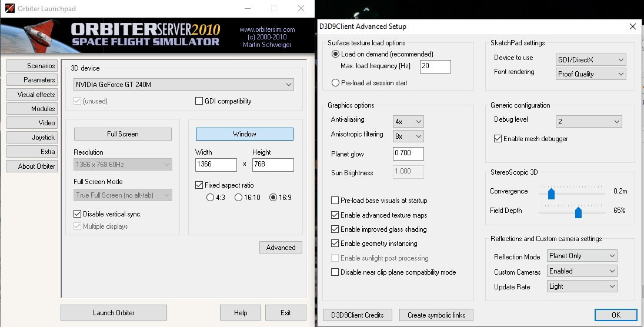The width and height of the screenshot is (644, 327).
Task: Click the Full Screen button
Action: tap(123, 134)
